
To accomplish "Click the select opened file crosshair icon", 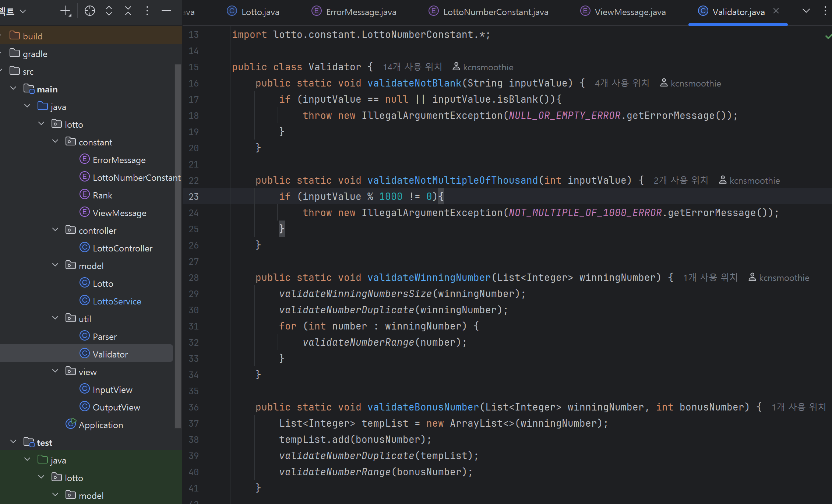I will (89, 11).
